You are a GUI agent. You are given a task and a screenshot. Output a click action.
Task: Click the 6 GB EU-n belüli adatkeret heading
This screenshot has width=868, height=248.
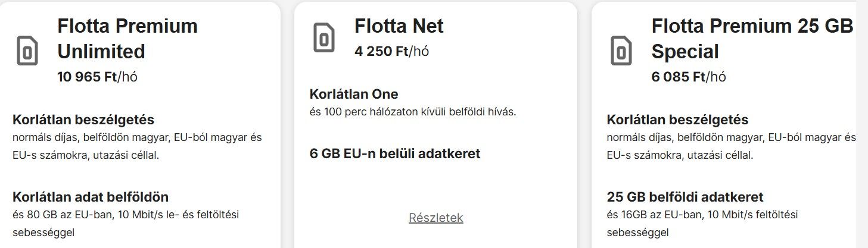tap(395, 153)
